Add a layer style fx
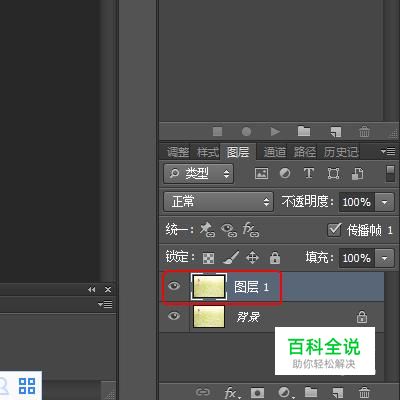 (x=231, y=392)
